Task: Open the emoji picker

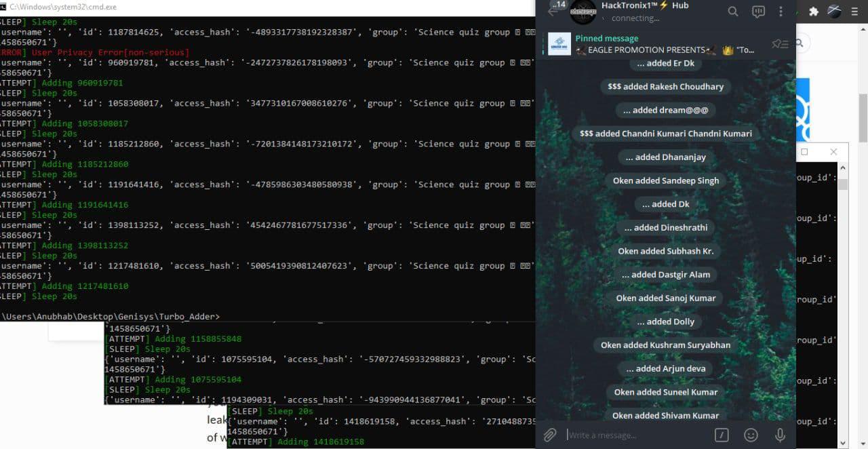Action: tap(751, 435)
